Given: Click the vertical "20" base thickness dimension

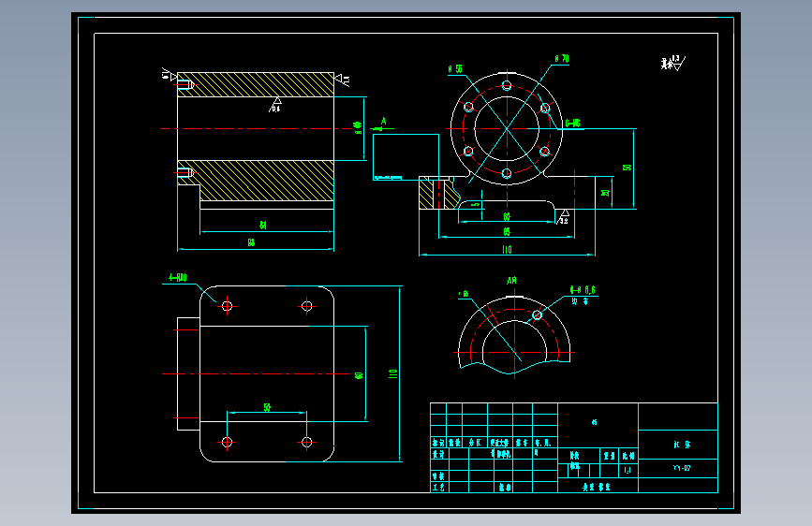Looking at the screenshot, I should (605, 193).
